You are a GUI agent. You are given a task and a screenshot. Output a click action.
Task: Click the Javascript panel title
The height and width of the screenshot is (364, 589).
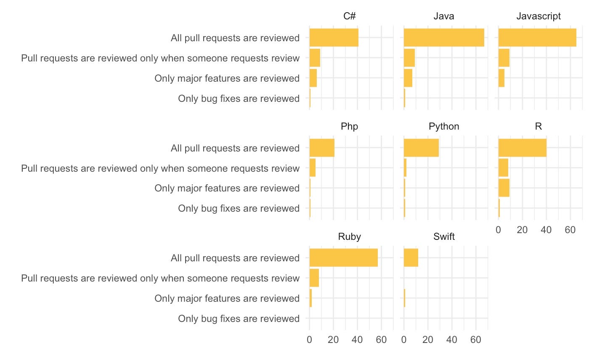539,16
